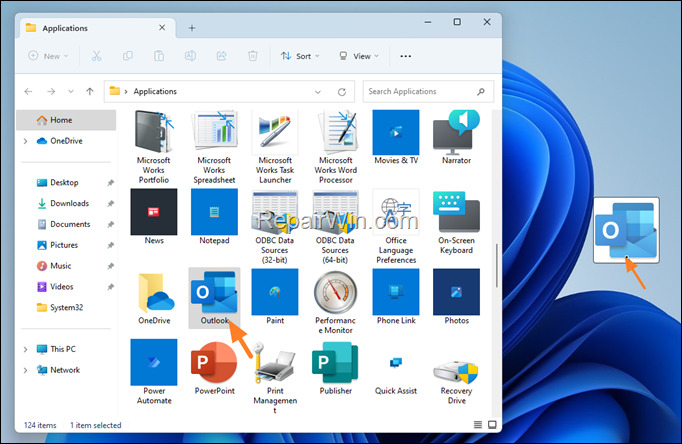Select the Notepad app icon

click(214, 212)
